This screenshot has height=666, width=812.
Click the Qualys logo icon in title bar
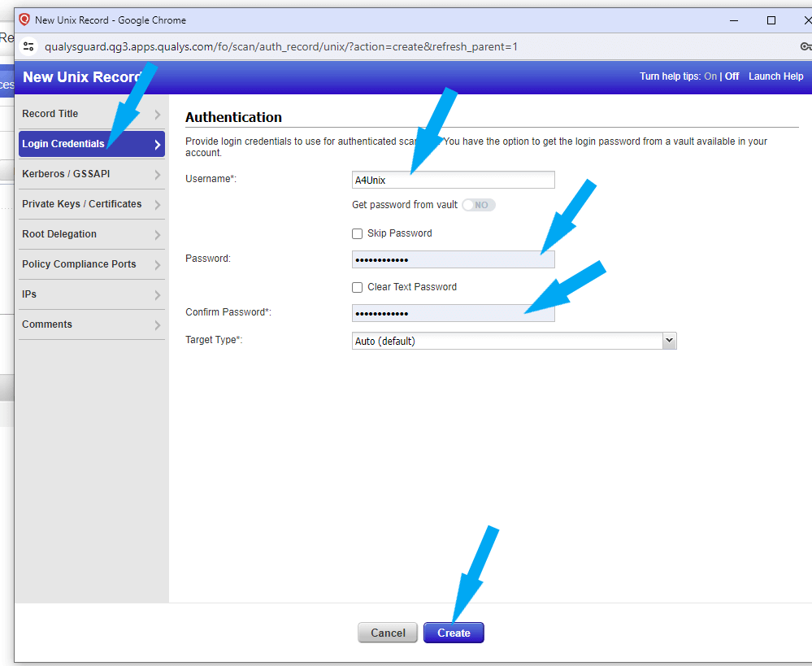[x=24, y=20]
